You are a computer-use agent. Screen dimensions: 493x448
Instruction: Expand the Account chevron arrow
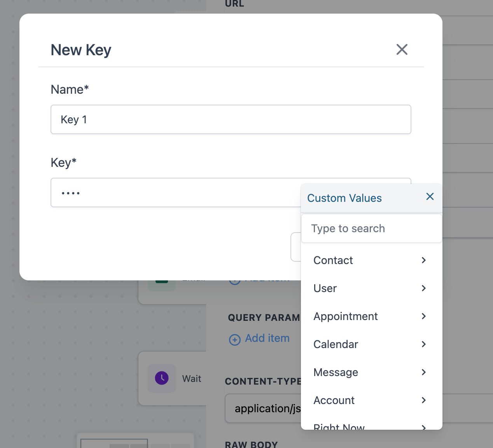pyautogui.click(x=424, y=400)
